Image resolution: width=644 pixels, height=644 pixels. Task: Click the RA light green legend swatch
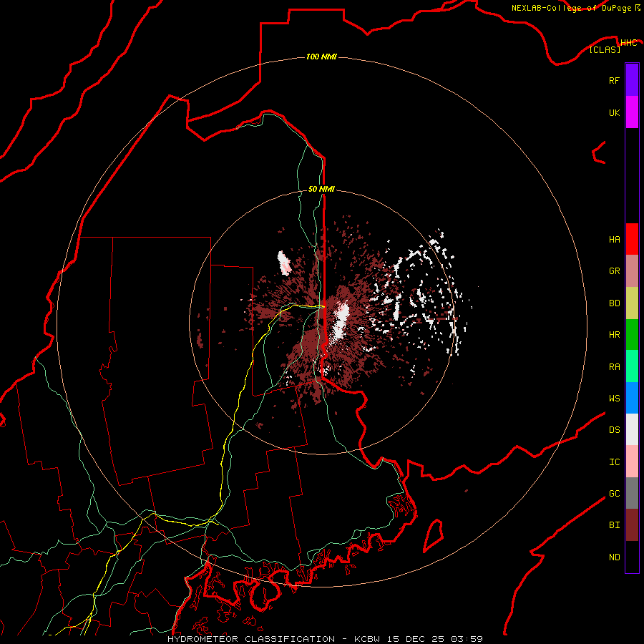632,366
